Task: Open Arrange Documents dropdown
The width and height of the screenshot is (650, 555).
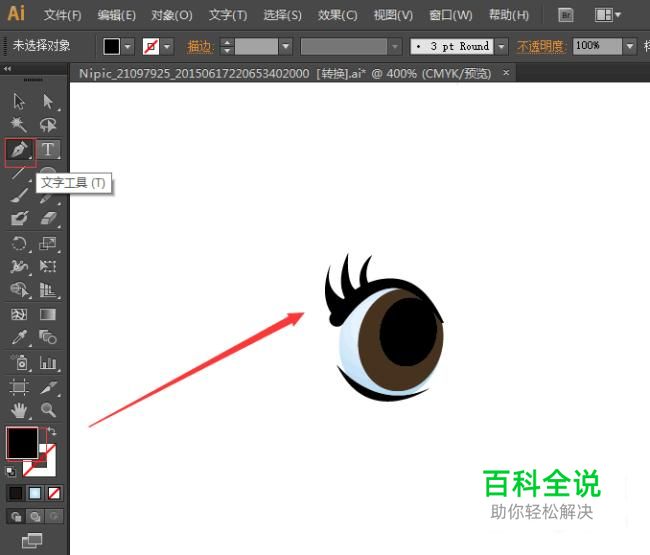Action: (x=608, y=15)
